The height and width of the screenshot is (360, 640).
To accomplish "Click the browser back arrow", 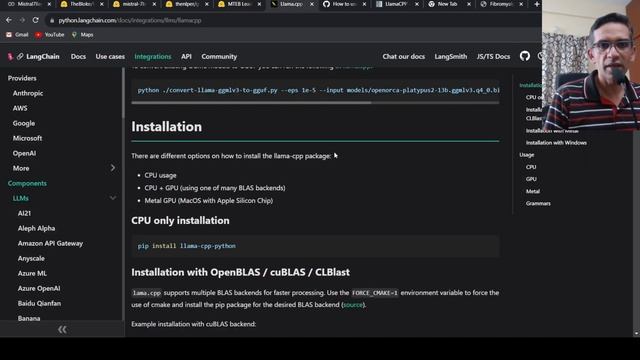I will 9,20.
